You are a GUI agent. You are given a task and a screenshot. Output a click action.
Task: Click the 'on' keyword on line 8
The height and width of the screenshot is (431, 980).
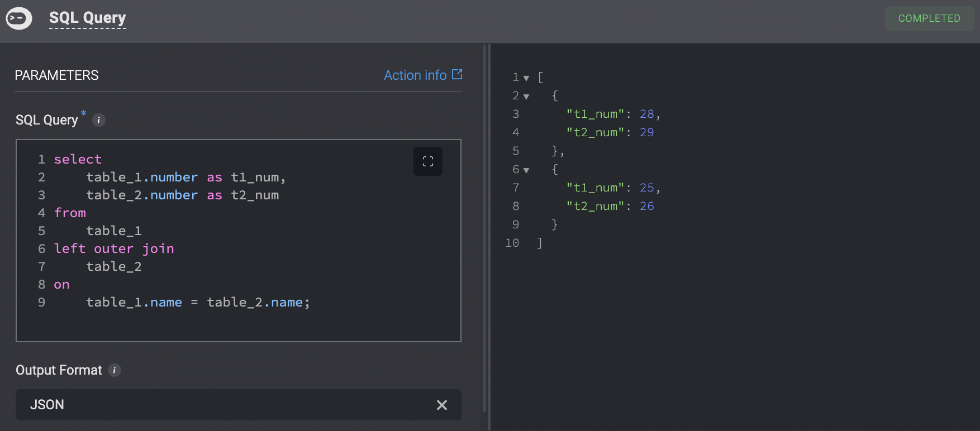click(x=61, y=285)
